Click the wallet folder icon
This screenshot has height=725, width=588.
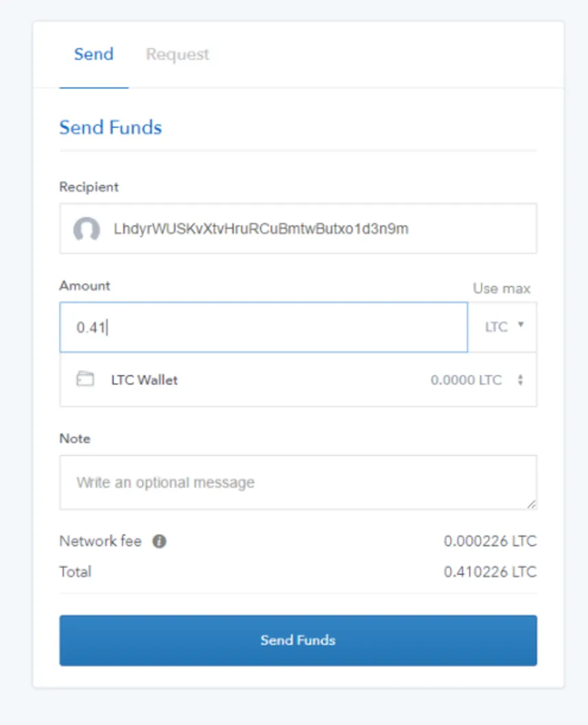click(x=85, y=379)
